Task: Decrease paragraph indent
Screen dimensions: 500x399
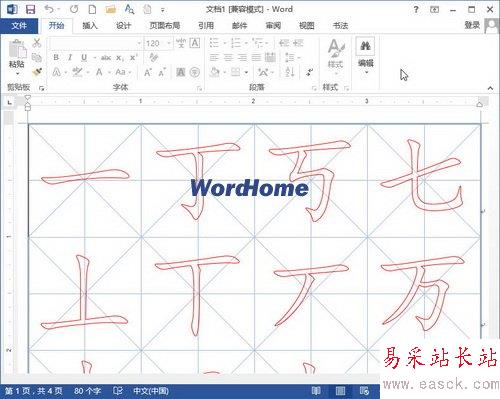Action: (x=284, y=43)
